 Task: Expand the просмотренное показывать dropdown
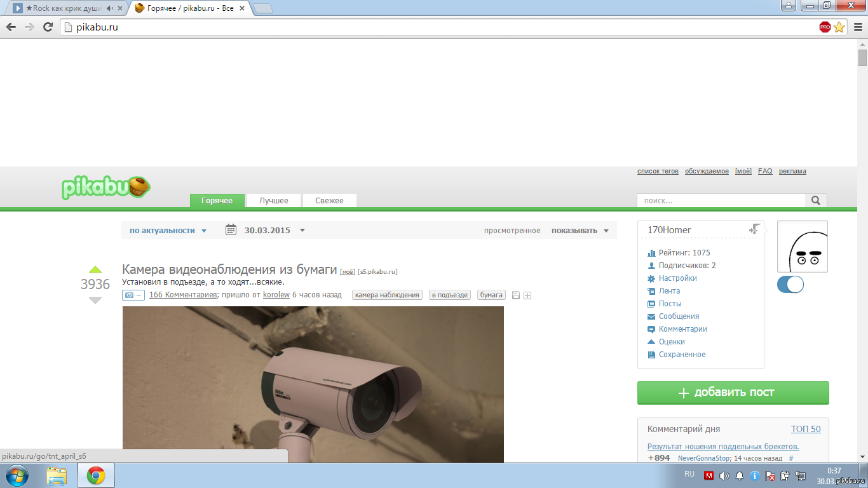tap(580, 231)
